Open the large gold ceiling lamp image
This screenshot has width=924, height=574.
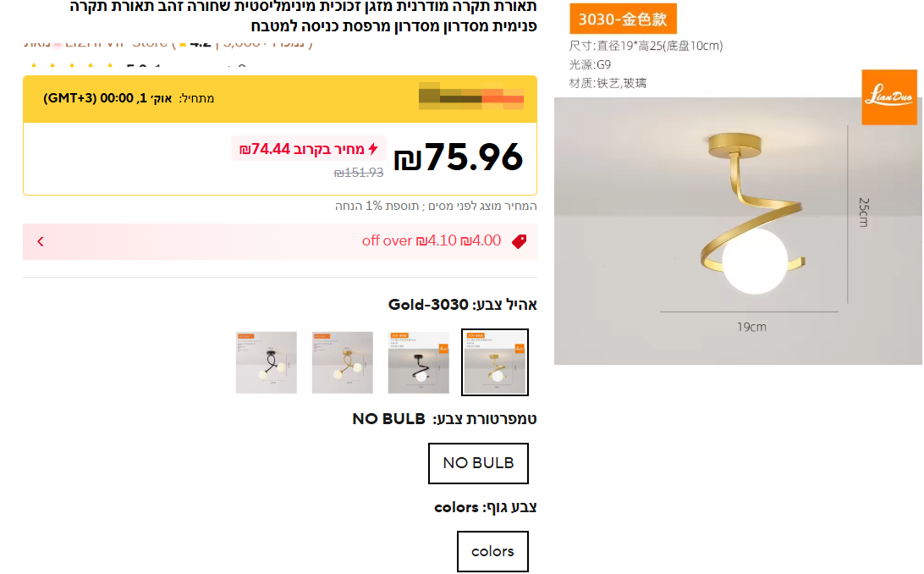[738, 230]
